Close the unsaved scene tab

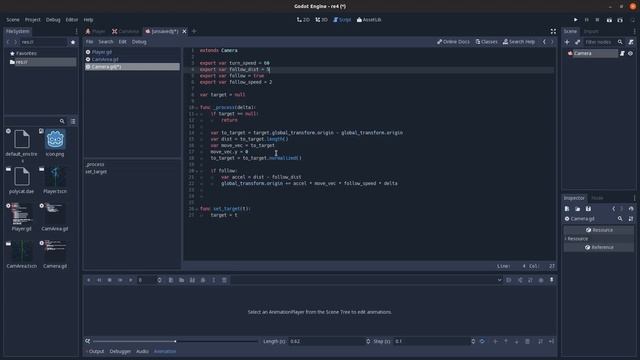click(x=184, y=31)
